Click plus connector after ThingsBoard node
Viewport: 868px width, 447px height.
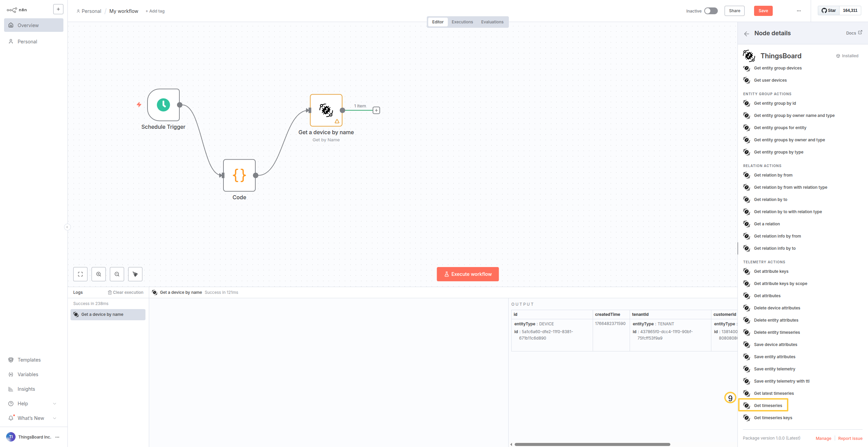click(376, 110)
